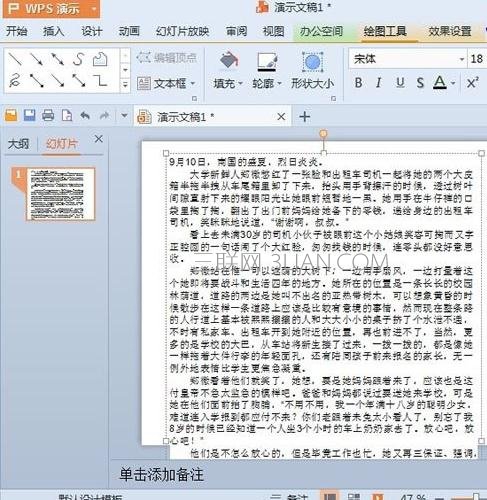Screen dimensions: 487x500
Task: Click the open file icon in quick toolbar
Action: (11, 116)
